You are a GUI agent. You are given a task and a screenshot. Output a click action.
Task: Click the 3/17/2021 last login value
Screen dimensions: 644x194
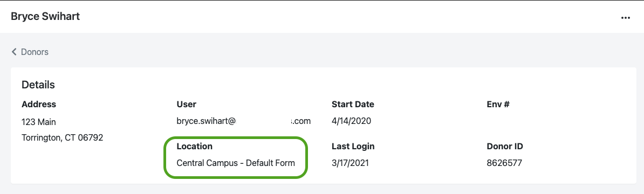click(350, 163)
